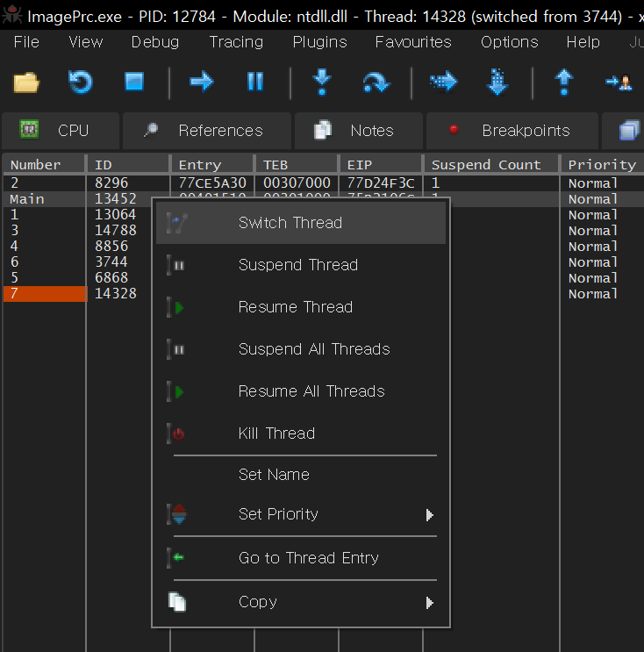Choose Kill Thread
The width and height of the screenshot is (644, 652).
[x=301, y=433]
